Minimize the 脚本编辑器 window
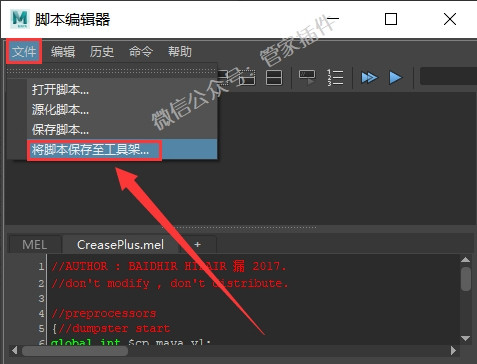 [332, 19]
